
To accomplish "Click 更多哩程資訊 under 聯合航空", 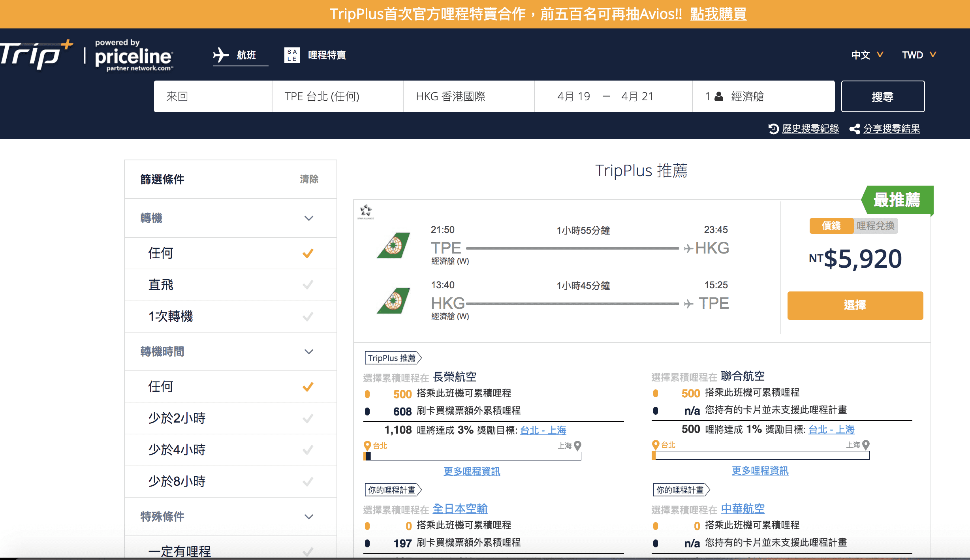I will click(760, 470).
